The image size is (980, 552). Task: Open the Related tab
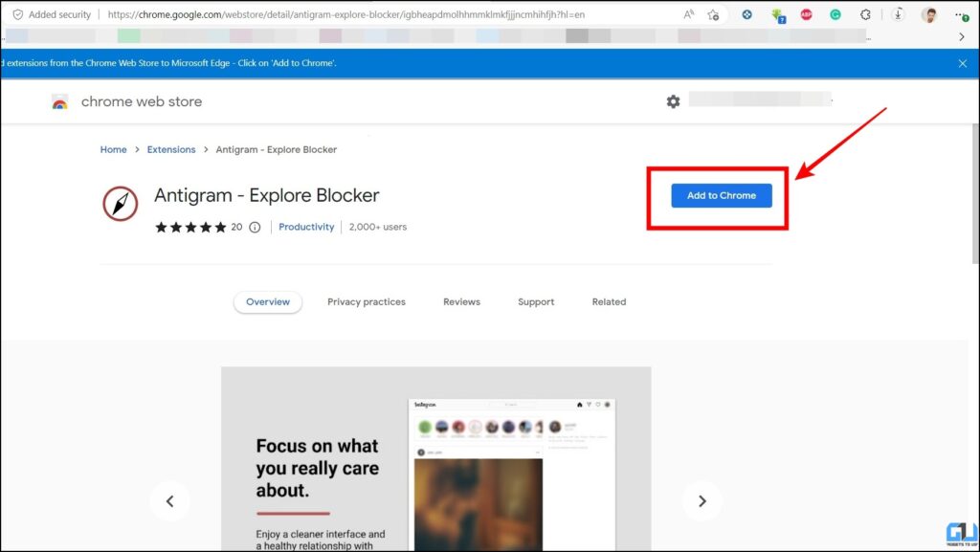pos(609,301)
